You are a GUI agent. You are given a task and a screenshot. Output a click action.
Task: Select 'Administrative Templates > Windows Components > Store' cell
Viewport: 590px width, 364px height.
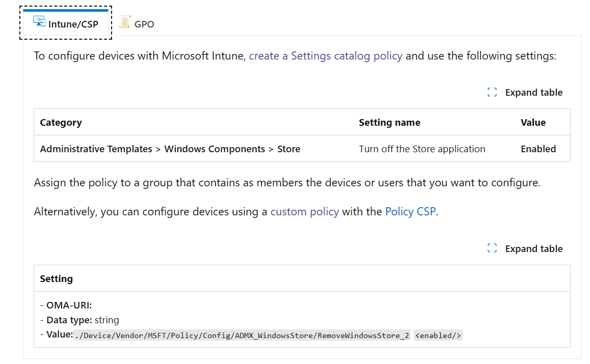click(170, 149)
